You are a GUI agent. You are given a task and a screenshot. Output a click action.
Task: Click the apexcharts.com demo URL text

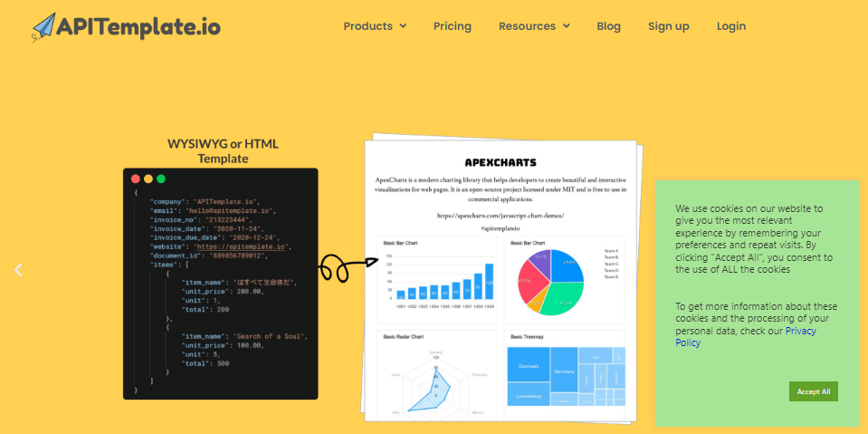tap(501, 215)
